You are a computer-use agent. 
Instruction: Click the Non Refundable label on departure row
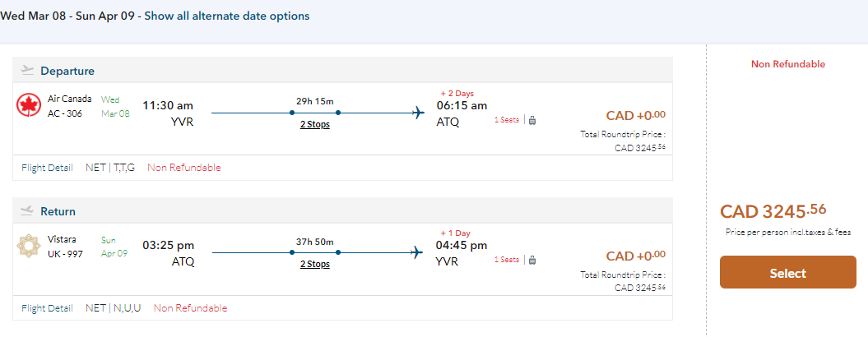pos(184,168)
